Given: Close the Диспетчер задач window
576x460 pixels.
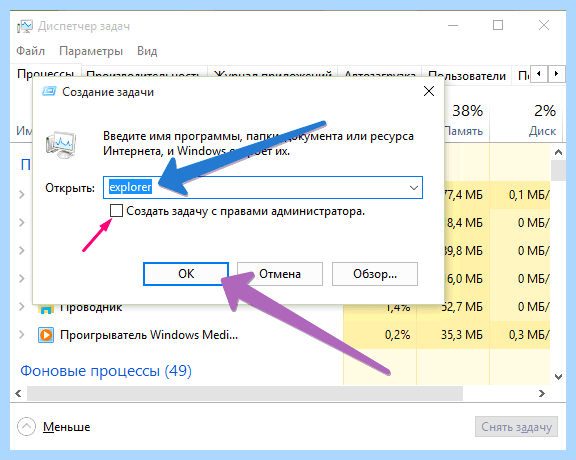Looking at the screenshot, I should (x=544, y=25).
